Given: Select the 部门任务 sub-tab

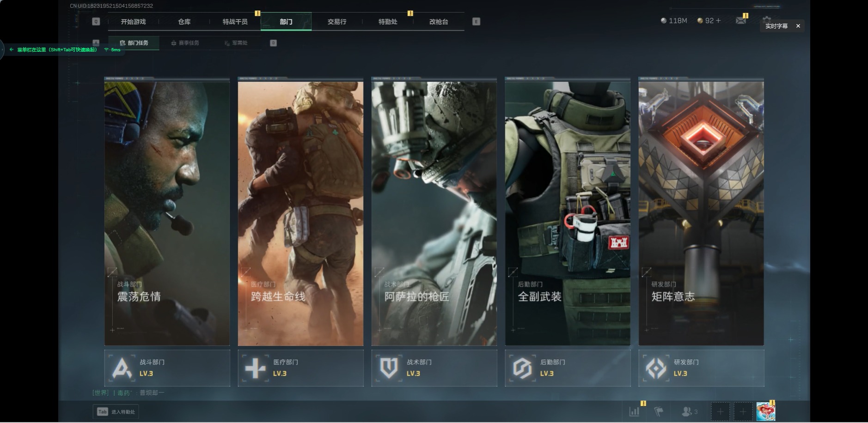Looking at the screenshot, I should pyautogui.click(x=134, y=43).
